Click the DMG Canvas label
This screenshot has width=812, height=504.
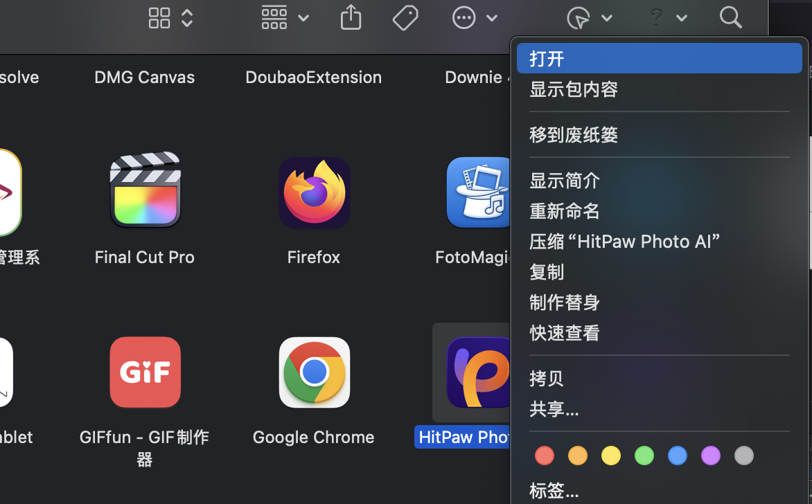point(145,77)
